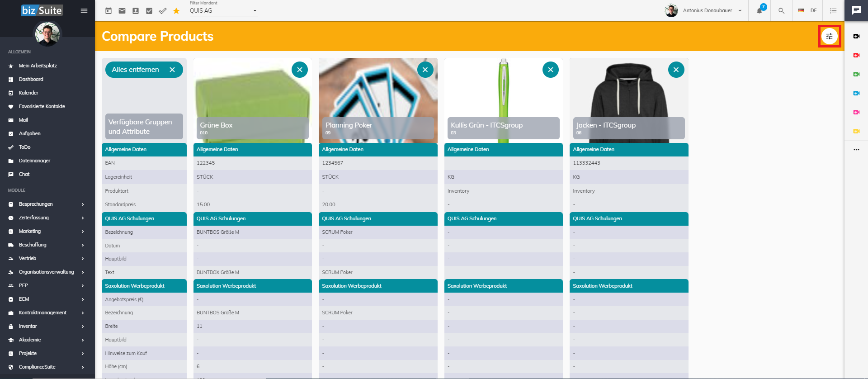Open the Antonius Donaubauer user menu

[x=703, y=10]
